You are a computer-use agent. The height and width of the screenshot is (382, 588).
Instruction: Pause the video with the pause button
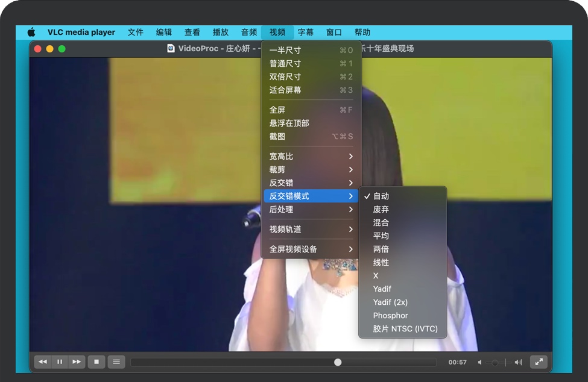coord(59,362)
